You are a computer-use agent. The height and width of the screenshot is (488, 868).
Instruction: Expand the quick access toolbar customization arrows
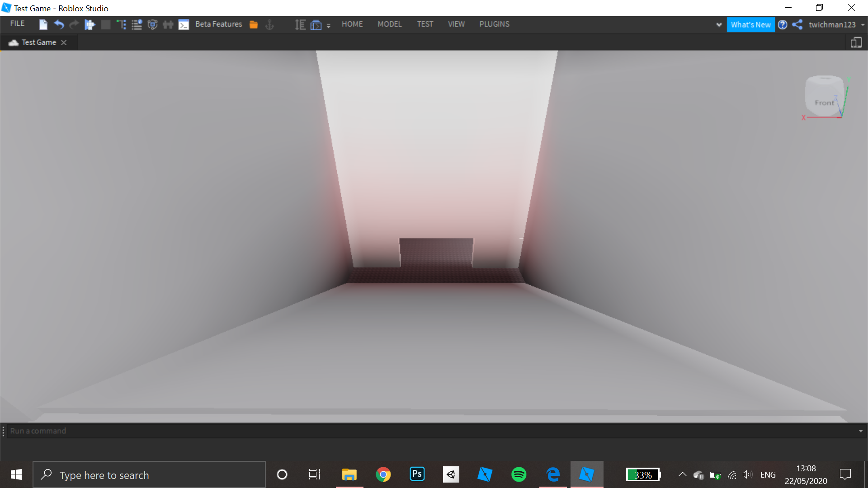(x=329, y=25)
